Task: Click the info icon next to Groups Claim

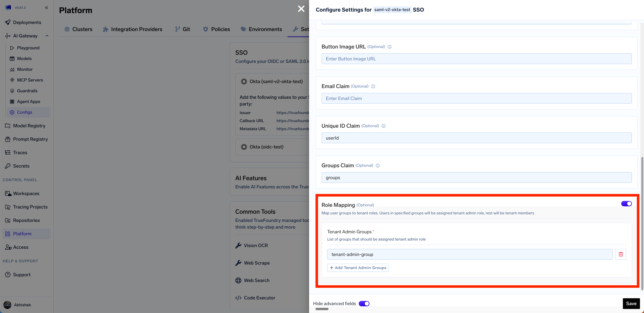Action: [378, 166]
